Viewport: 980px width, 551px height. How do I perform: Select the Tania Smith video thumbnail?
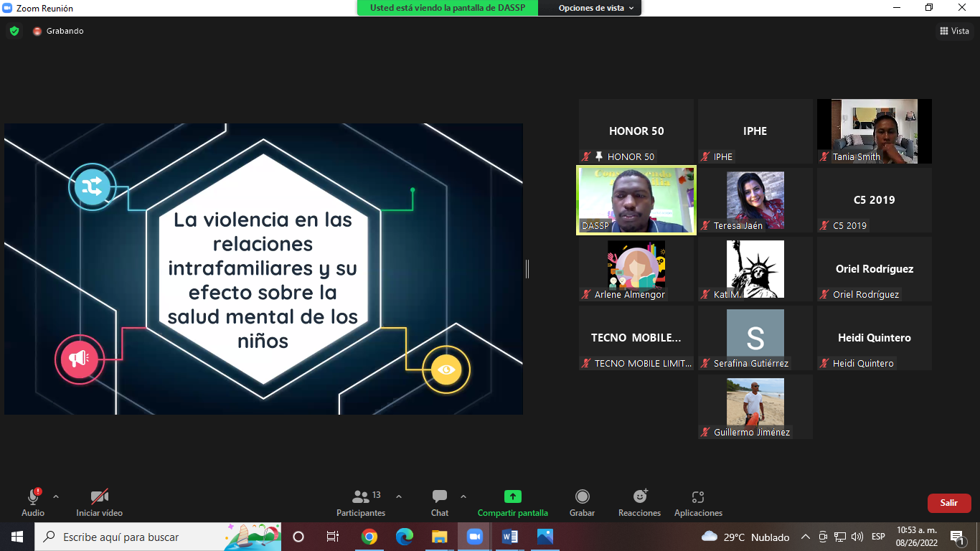pyautogui.click(x=875, y=131)
